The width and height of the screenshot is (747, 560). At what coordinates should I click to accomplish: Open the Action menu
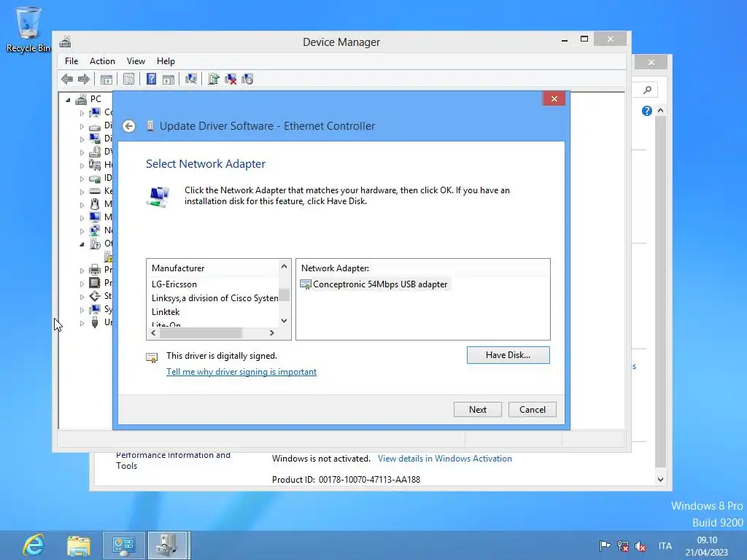pos(102,61)
